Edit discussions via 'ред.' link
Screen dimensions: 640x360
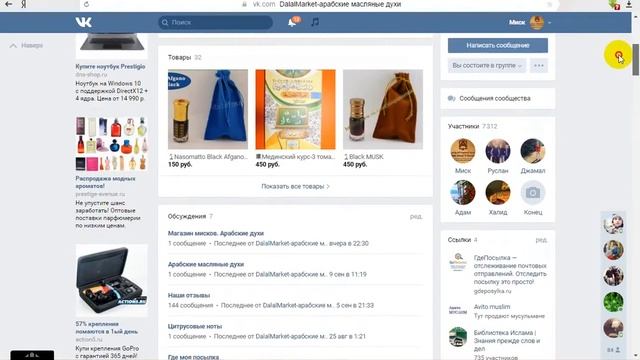click(x=416, y=216)
